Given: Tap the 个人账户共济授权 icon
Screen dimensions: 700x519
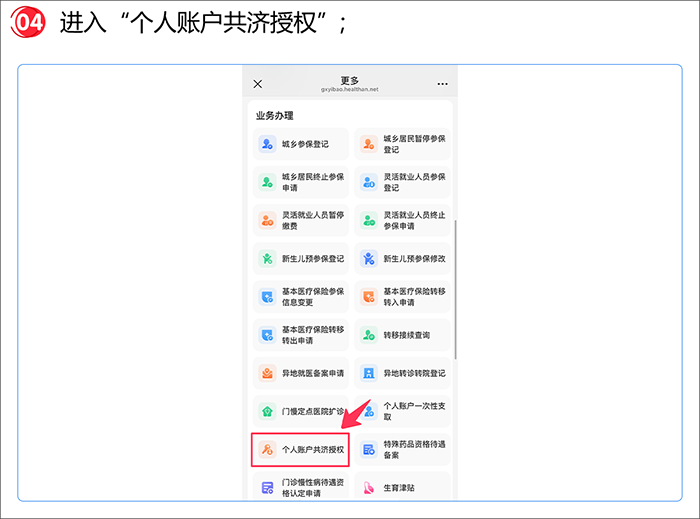Looking at the screenshot, I should [267, 450].
